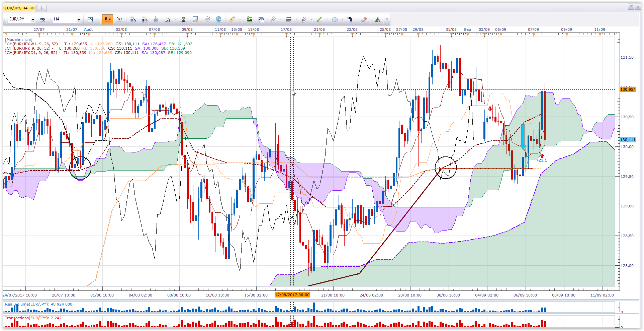This screenshot has height=331, width=644.
Task: Zoom out with the magnifier minus icon
Action: (x=145, y=19)
